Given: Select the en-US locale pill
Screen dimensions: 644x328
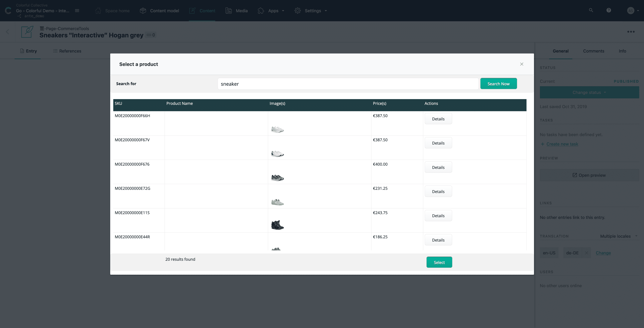Looking at the screenshot, I should coord(549,253).
